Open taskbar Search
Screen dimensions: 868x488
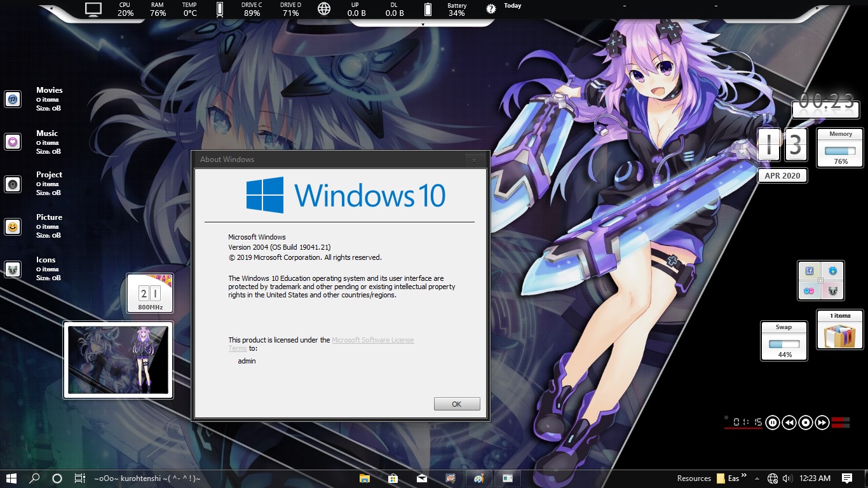[x=34, y=478]
